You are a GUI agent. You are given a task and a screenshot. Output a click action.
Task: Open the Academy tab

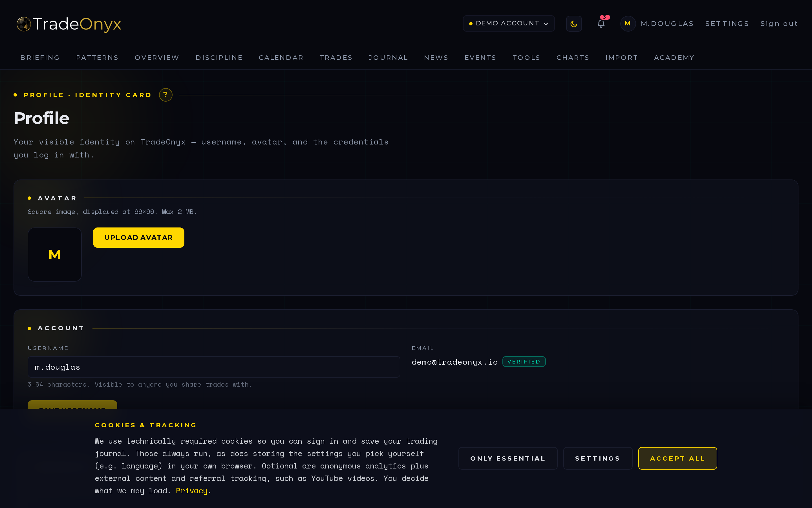click(x=674, y=58)
